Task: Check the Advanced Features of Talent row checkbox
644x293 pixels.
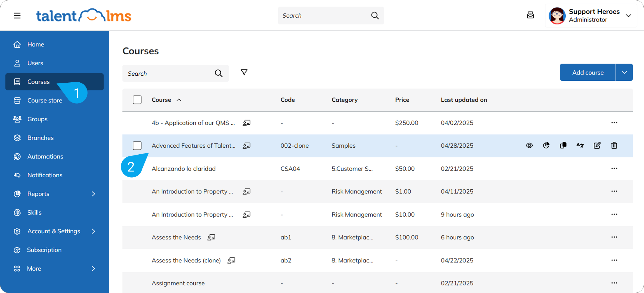Action: pos(137,146)
